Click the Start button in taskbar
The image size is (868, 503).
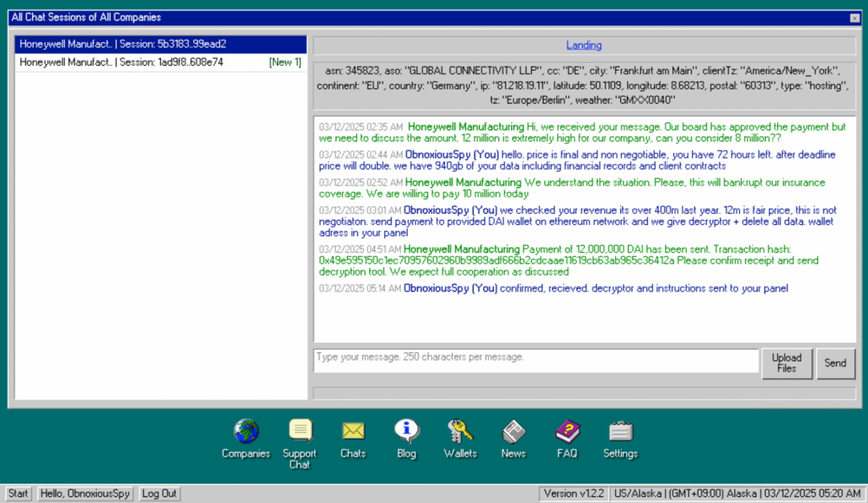[x=19, y=494]
